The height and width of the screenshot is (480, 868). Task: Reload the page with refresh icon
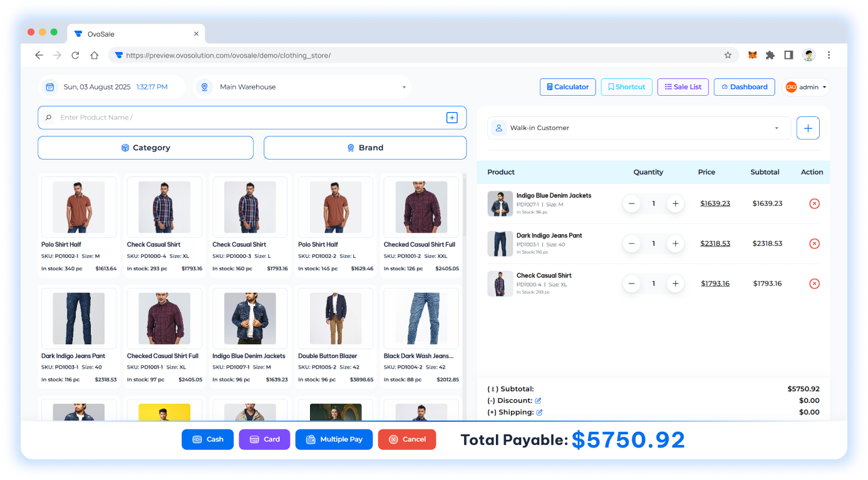75,55
